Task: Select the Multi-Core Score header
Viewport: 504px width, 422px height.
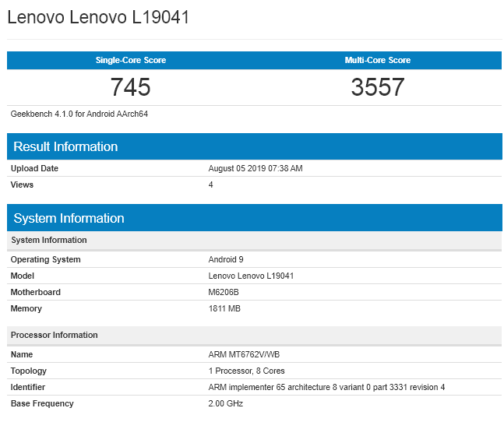Action: (x=377, y=60)
